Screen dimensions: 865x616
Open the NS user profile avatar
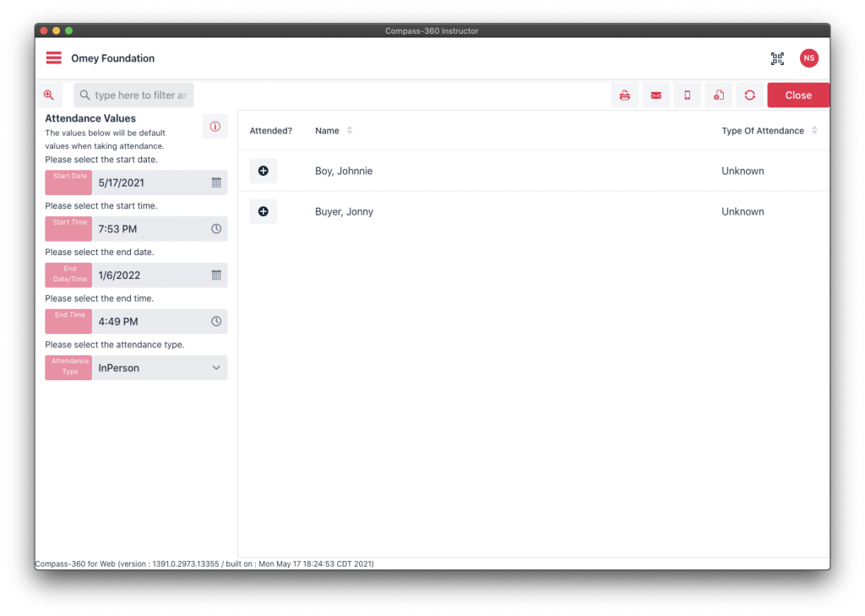809,58
